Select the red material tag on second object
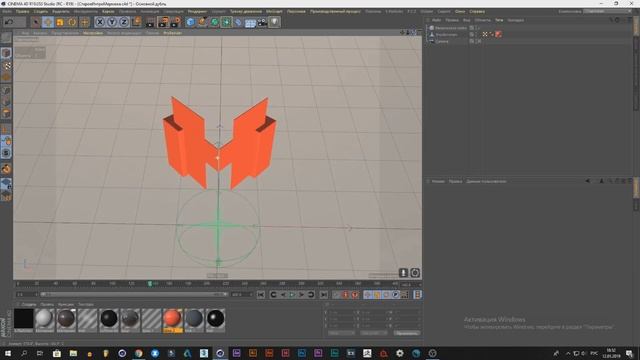Viewport: 640px width, 360px height. [x=498, y=34]
